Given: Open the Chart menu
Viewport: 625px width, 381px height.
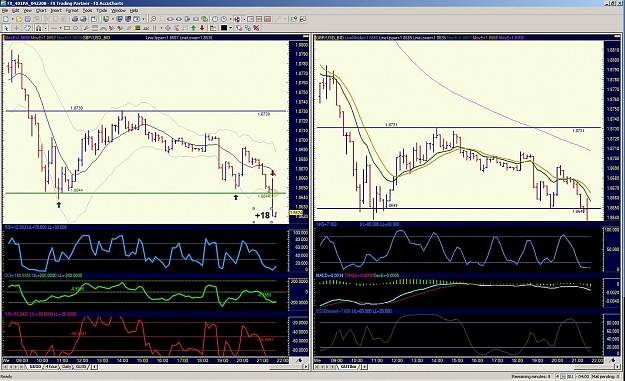Looking at the screenshot, I should click(x=41, y=10).
